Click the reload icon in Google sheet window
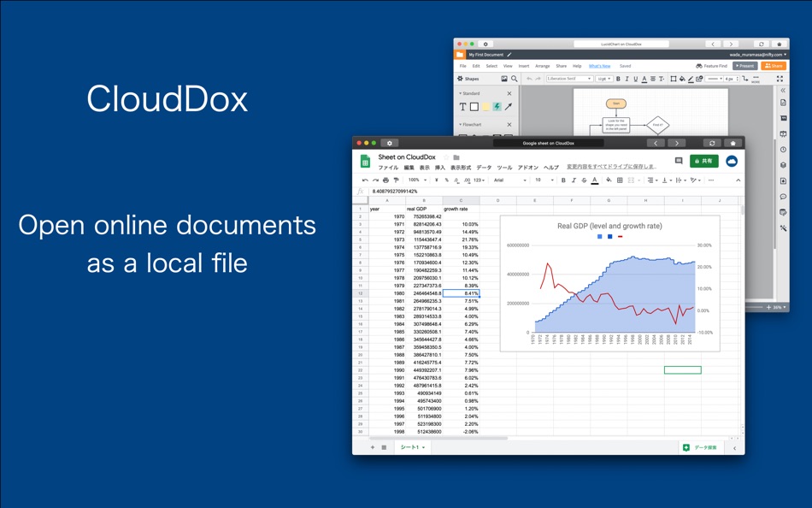Viewport: 812px width, 508px height. [712, 143]
